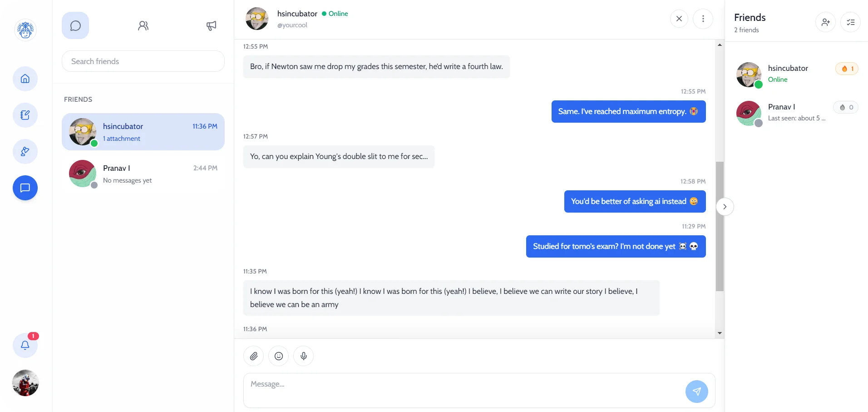Collapse the Friends panel with chevron arrow
The image size is (868, 412).
[725, 207]
